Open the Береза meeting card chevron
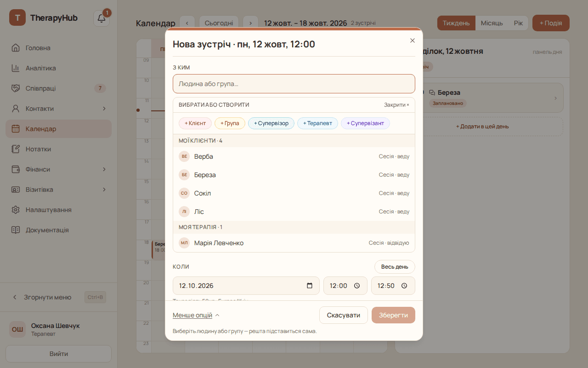The width and height of the screenshot is (588, 368). click(x=555, y=98)
